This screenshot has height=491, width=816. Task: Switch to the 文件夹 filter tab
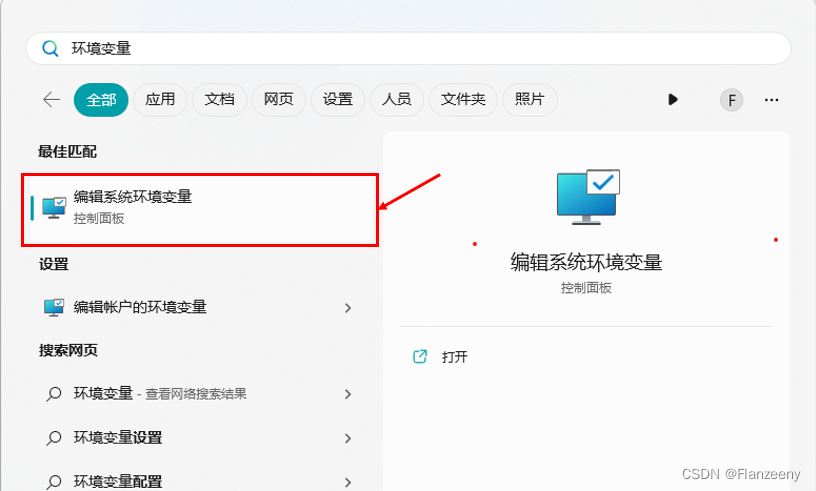(x=463, y=99)
